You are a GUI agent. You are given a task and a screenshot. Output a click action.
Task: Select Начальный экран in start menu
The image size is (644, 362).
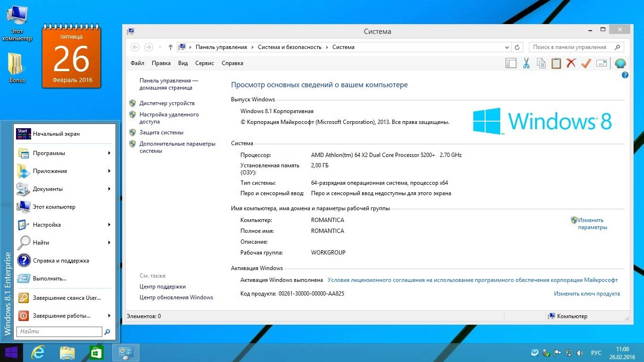click(65, 134)
